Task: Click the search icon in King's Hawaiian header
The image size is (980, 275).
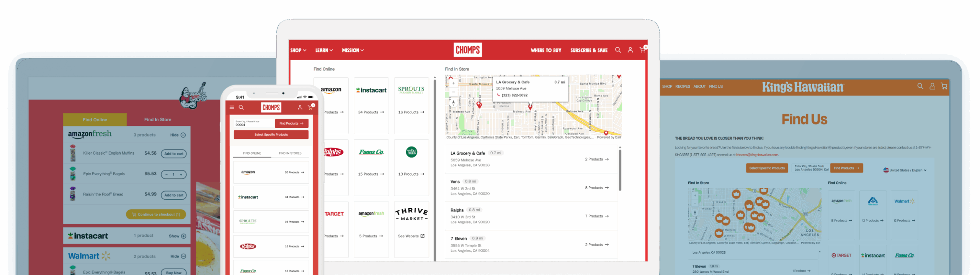Action: pos(920,86)
